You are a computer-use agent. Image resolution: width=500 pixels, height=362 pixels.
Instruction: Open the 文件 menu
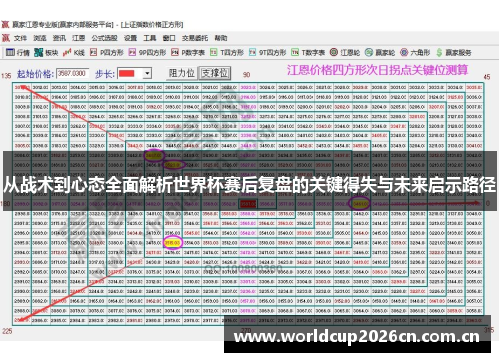20,38
